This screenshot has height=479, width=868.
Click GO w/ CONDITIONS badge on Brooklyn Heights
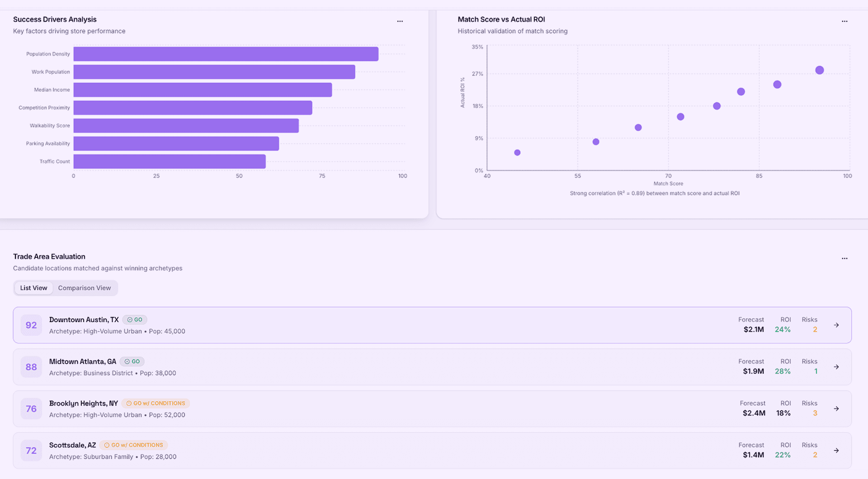156,403
